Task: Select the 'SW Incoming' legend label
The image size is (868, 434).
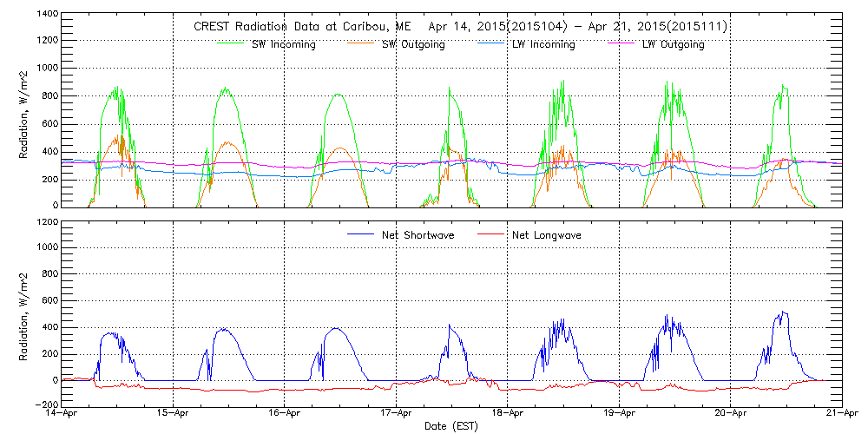Action: point(282,45)
